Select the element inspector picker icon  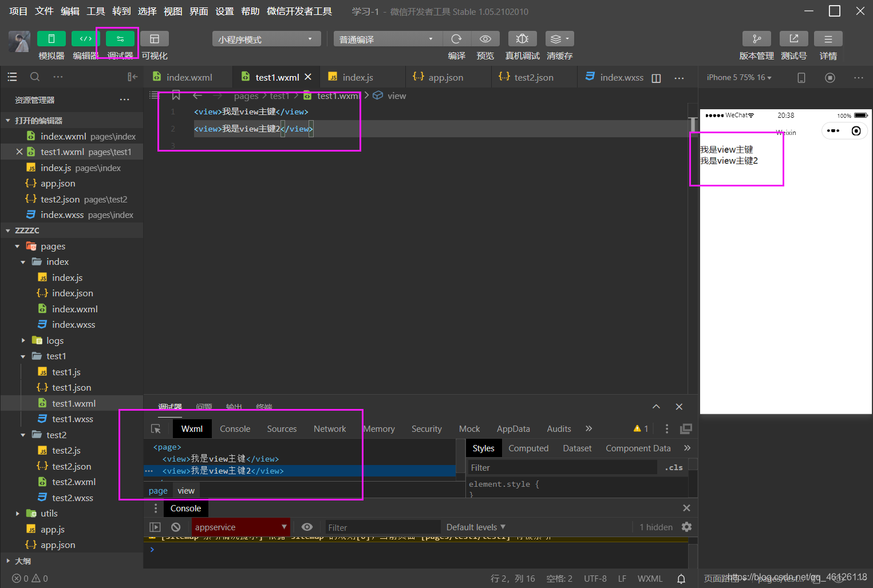click(156, 429)
